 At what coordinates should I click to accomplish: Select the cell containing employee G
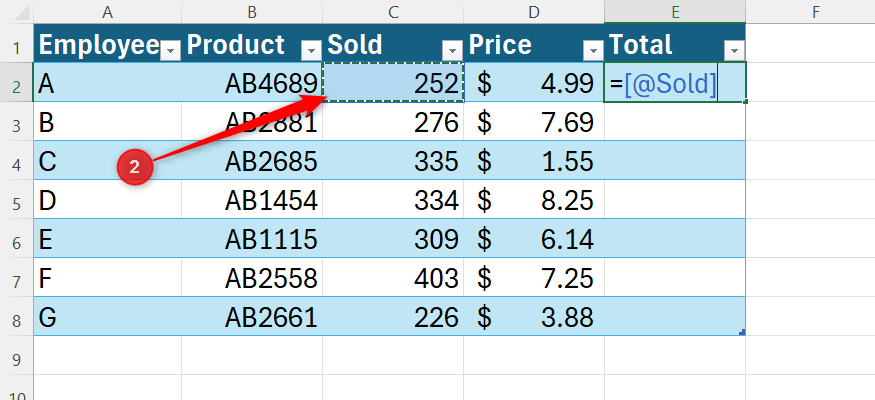pos(108,317)
